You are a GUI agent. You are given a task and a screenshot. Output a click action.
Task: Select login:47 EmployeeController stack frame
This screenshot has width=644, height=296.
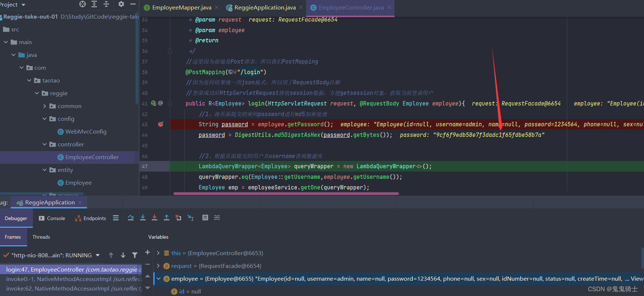[x=71, y=270]
